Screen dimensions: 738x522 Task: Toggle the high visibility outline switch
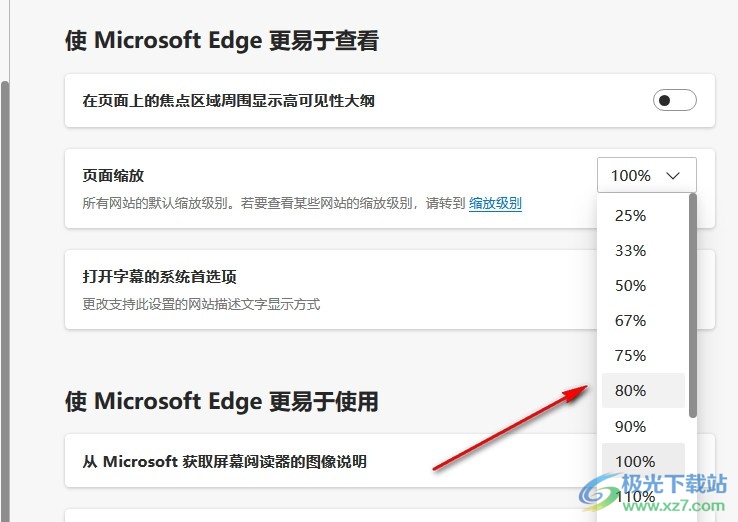674,100
